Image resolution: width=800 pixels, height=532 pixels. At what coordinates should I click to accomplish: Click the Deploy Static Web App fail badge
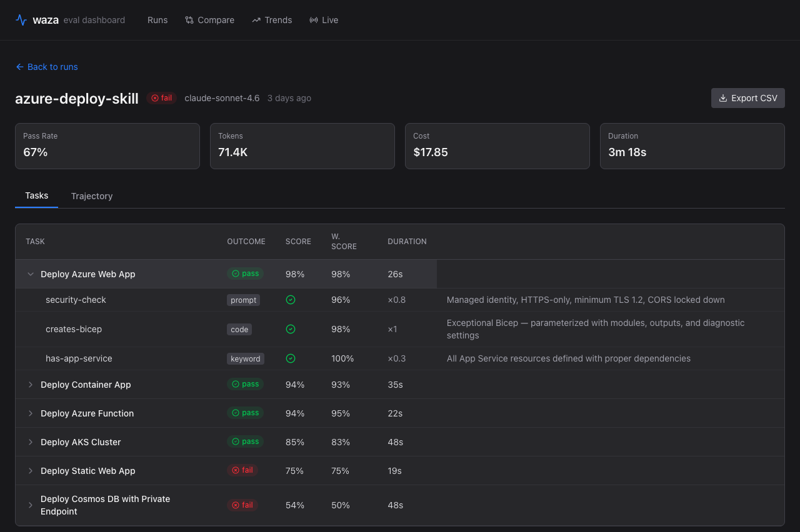coord(242,470)
